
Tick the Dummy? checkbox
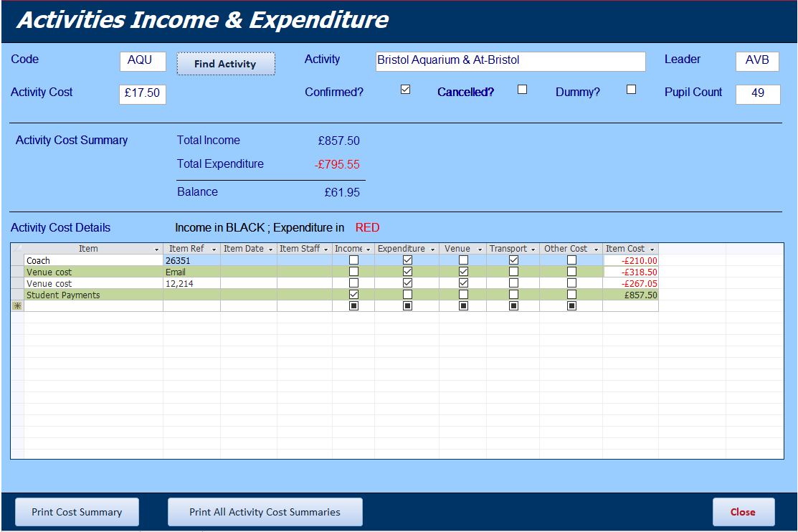[631, 90]
